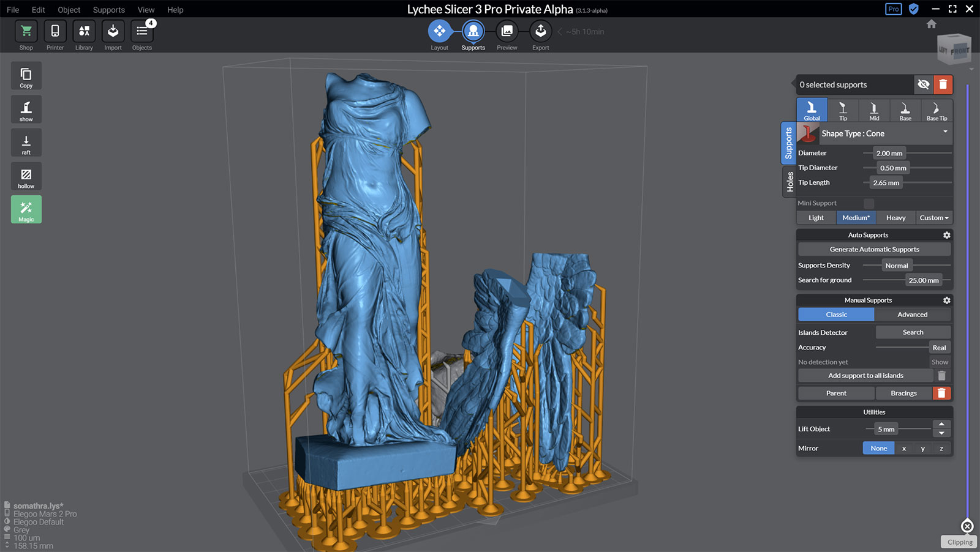Screen dimensions: 980x552
Task: Open the Objects list icon
Action: click(x=142, y=31)
